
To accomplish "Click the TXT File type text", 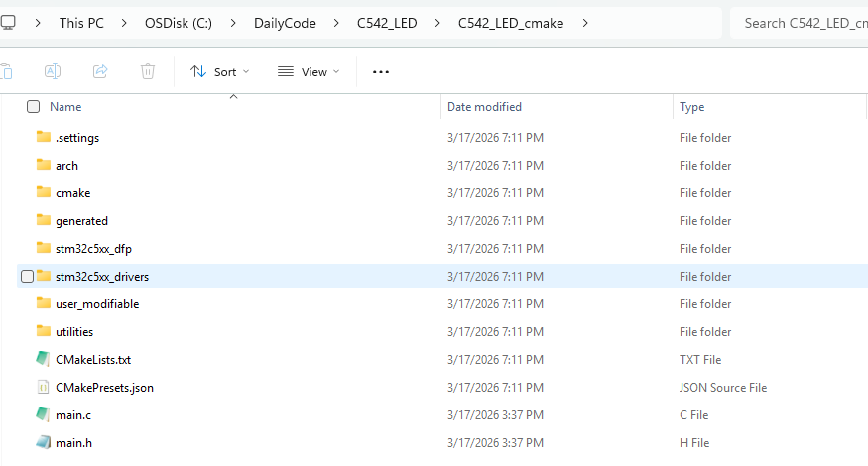I will tap(700, 360).
